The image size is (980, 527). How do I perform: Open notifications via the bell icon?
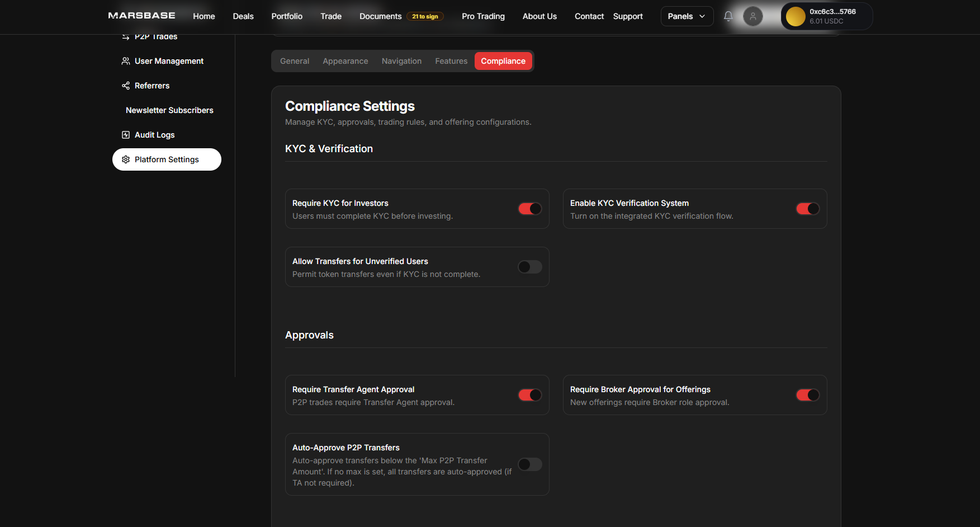(728, 16)
